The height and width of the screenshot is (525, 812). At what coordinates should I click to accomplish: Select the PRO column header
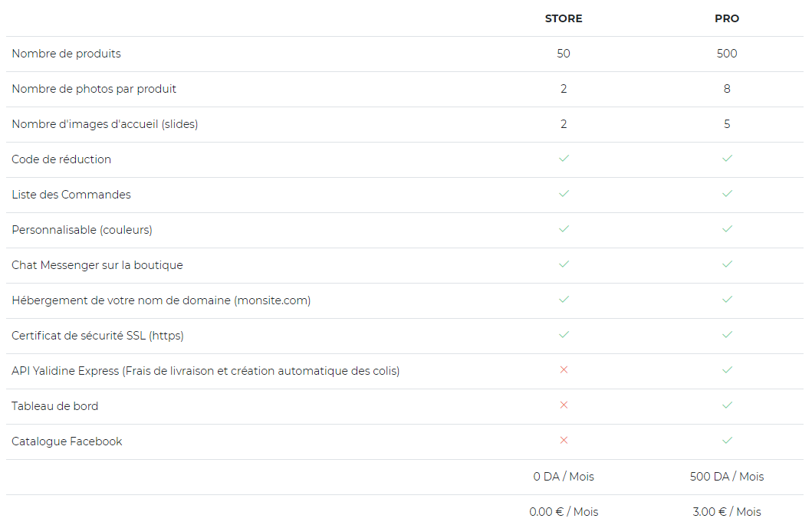tap(727, 18)
